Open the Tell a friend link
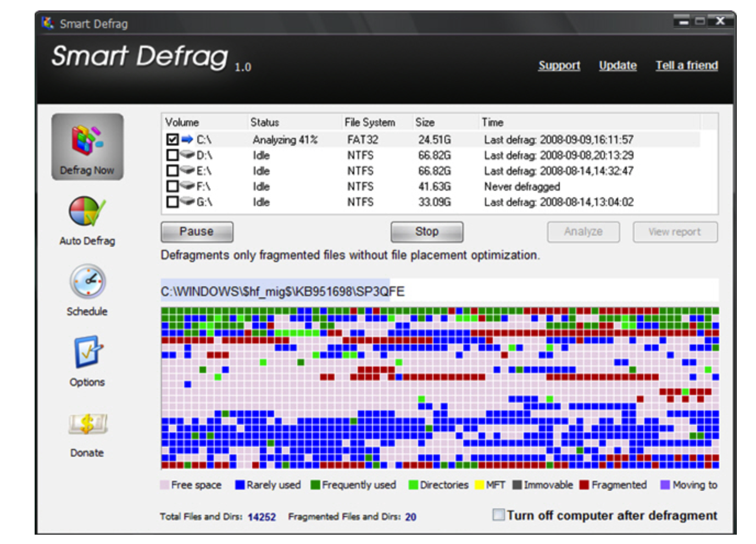 (x=687, y=65)
